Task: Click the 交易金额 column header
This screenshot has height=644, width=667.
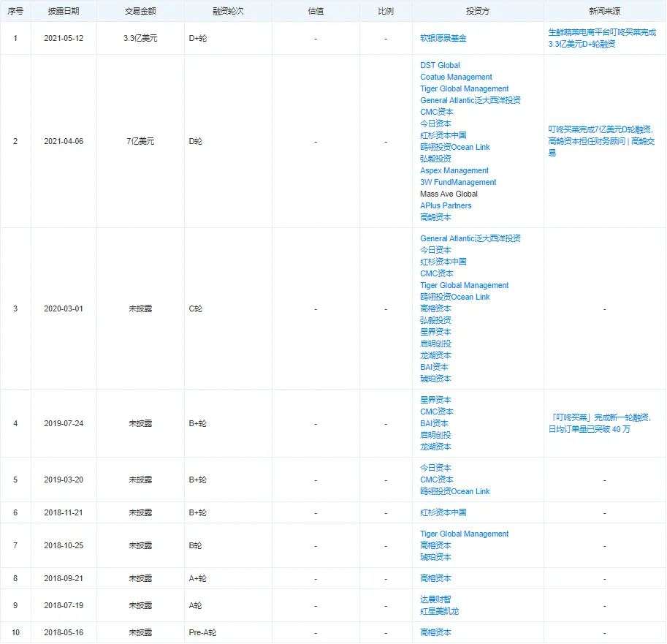Action: click(140, 11)
